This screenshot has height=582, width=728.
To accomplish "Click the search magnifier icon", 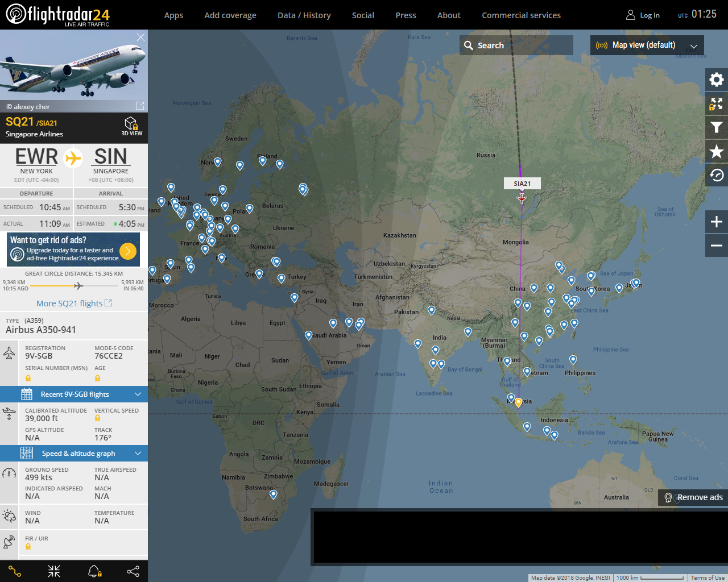I will (x=469, y=45).
